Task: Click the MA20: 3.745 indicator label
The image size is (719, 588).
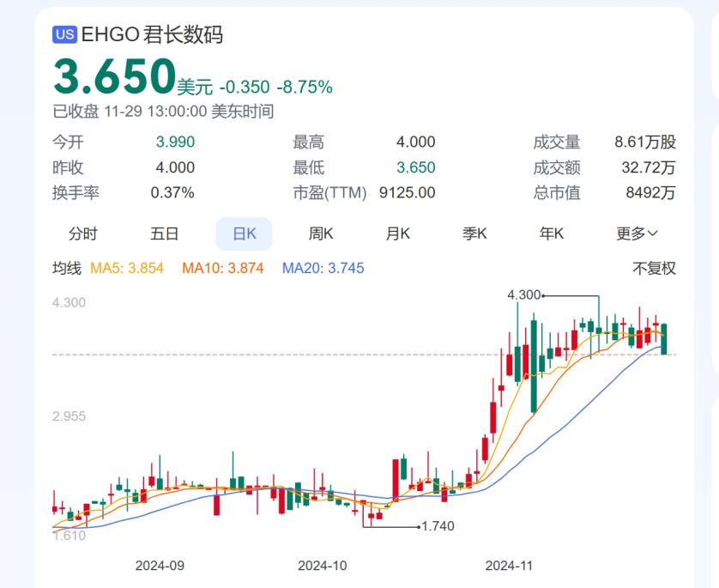Action: (323, 268)
